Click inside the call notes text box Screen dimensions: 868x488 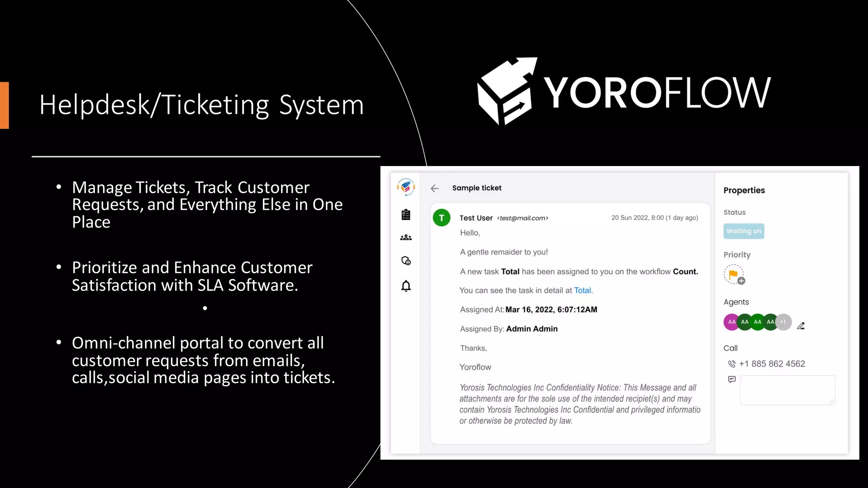pyautogui.click(x=787, y=390)
